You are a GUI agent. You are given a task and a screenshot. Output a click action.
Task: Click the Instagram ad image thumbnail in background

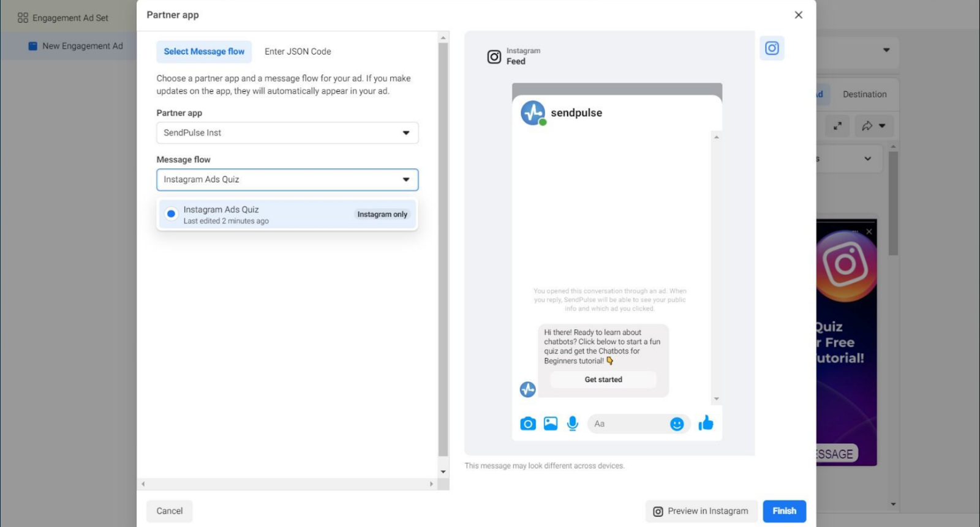pyautogui.click(x=846, y=343)
